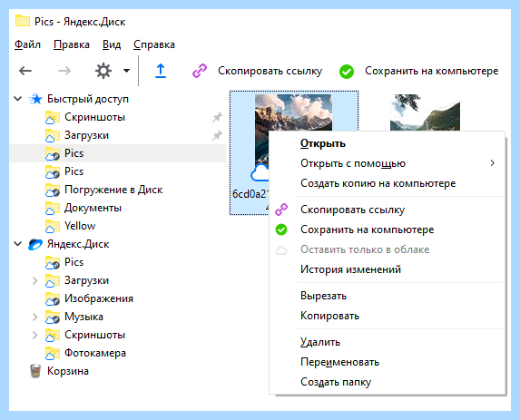Viewport: 520px width, 420px height.
Task: Choose История изменений in context menu
Action: 350,269
